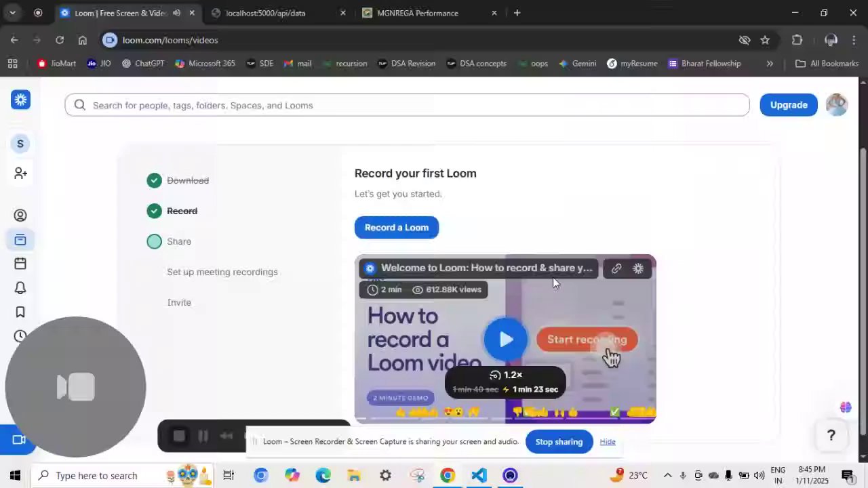Expand the hidden bookmarks chevron

click(770, 64)
